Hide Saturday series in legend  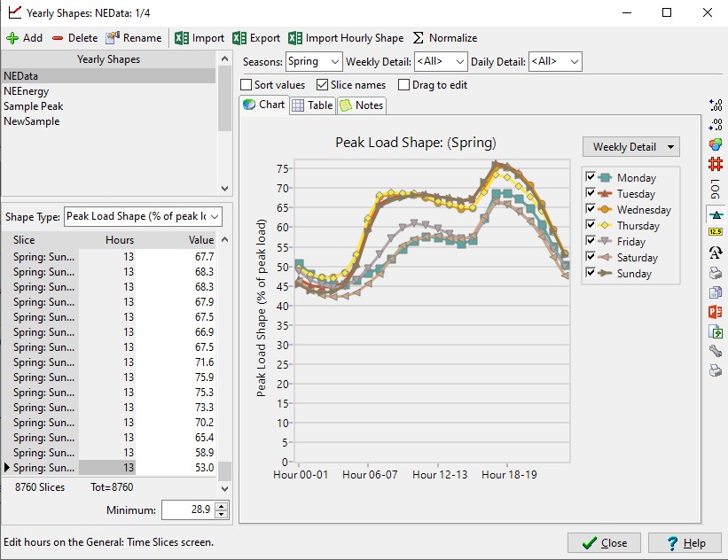[591, 256]
